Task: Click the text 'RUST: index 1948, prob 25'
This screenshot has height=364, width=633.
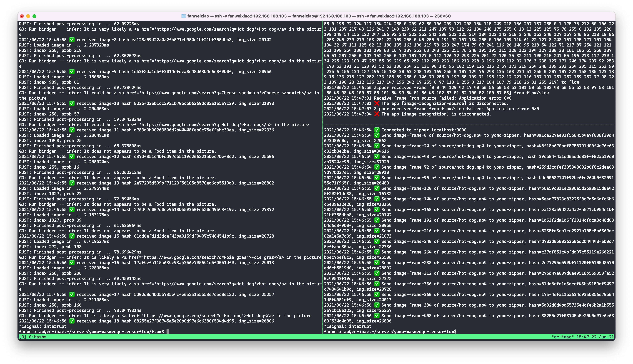Action: tap(50, 140)
